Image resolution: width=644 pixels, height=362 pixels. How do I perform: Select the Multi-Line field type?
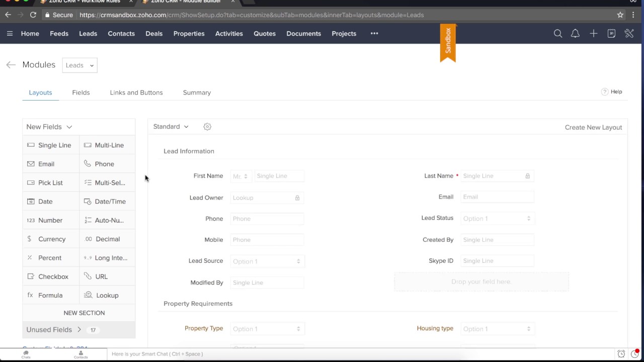point(108,145)
